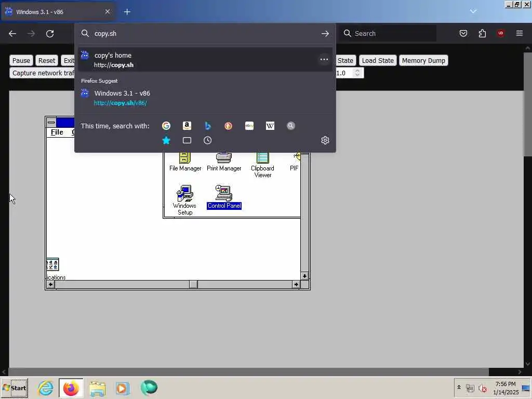Viewport: 532px width, 399px height.
Task: Open the Extensions puzzle icon
Action: pos(482,33)
